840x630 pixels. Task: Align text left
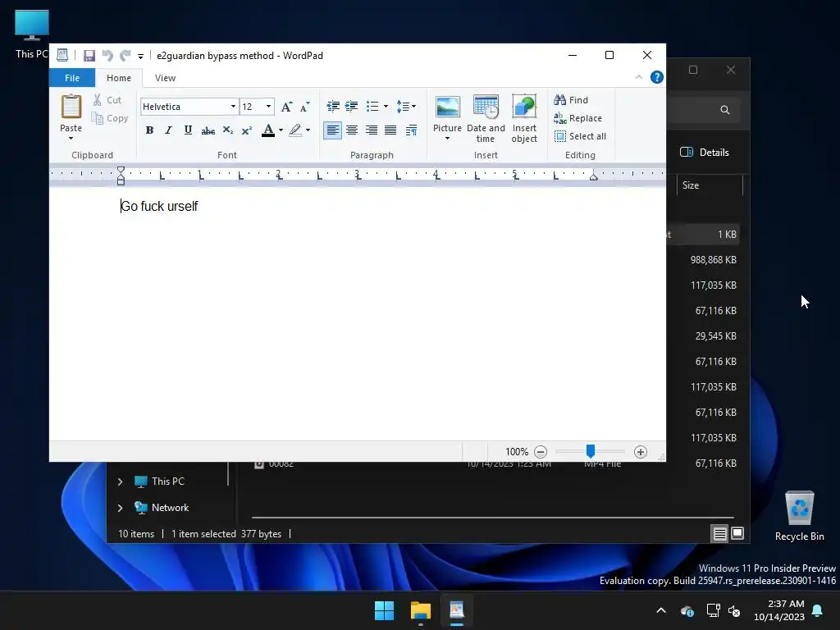pyautogui.click(x=333, y=130)
